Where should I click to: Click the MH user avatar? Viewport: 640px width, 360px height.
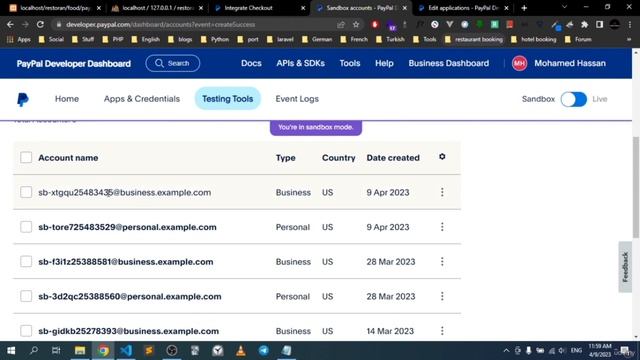[519, 63]
